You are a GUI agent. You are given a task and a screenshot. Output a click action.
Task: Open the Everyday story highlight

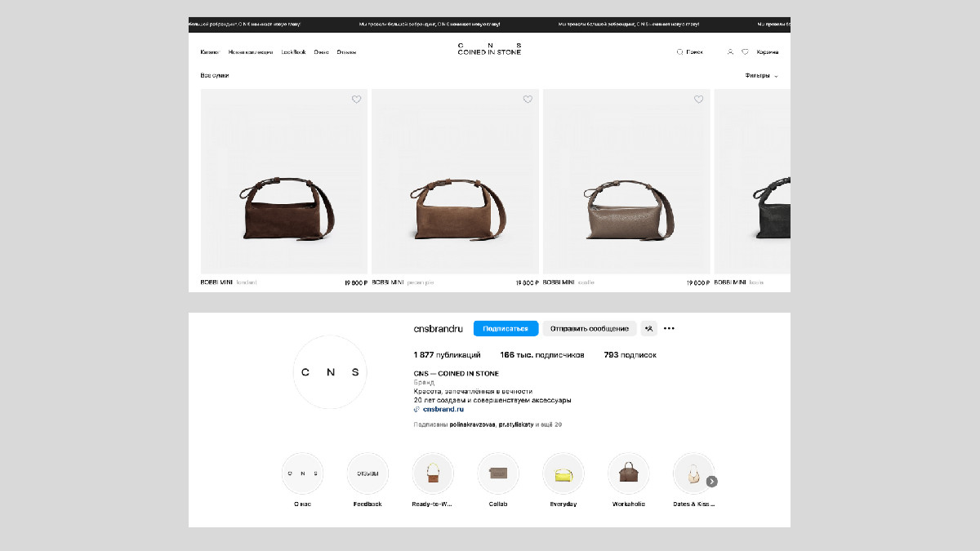(x=563, y=474)
